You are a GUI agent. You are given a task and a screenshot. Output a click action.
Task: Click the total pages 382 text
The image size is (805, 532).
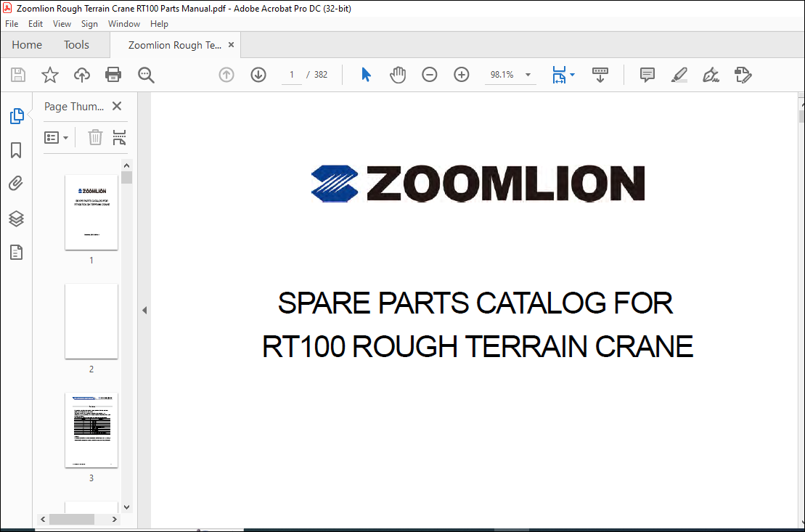[321, 75]
